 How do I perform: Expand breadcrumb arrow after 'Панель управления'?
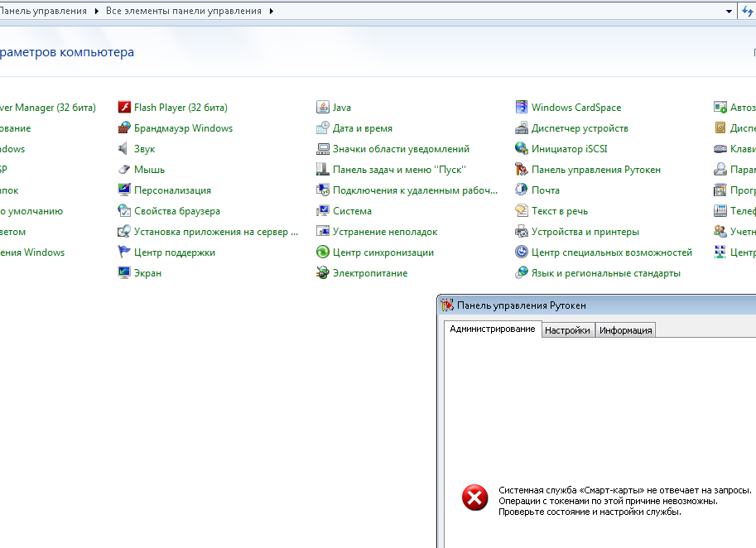(98, 12)
